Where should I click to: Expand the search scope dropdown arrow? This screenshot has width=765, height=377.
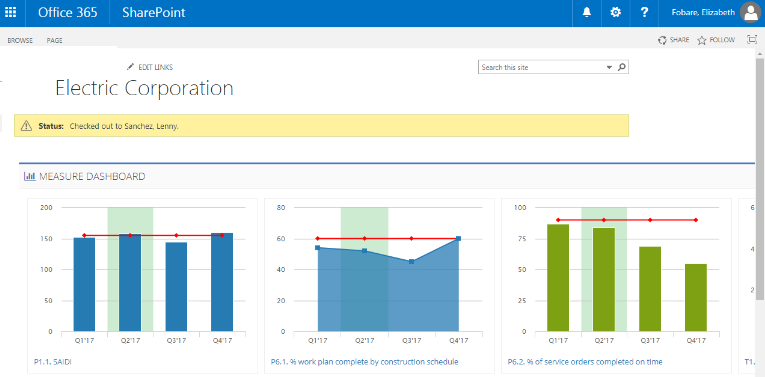click(x=609, y=67)
